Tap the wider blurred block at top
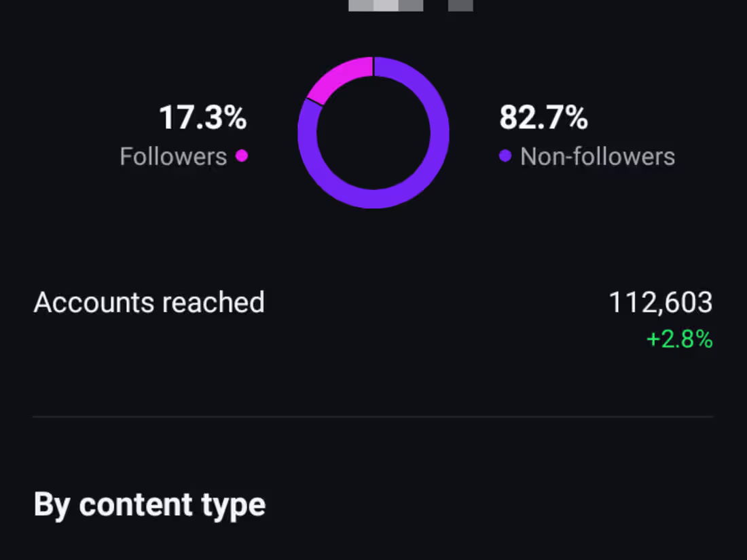Image resolution: width=747 pixels, height=560 pixels. (x=386, y=5)
